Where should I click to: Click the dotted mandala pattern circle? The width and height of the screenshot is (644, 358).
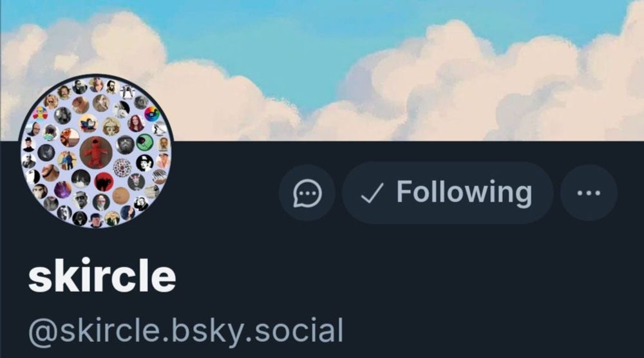(122, 168)
